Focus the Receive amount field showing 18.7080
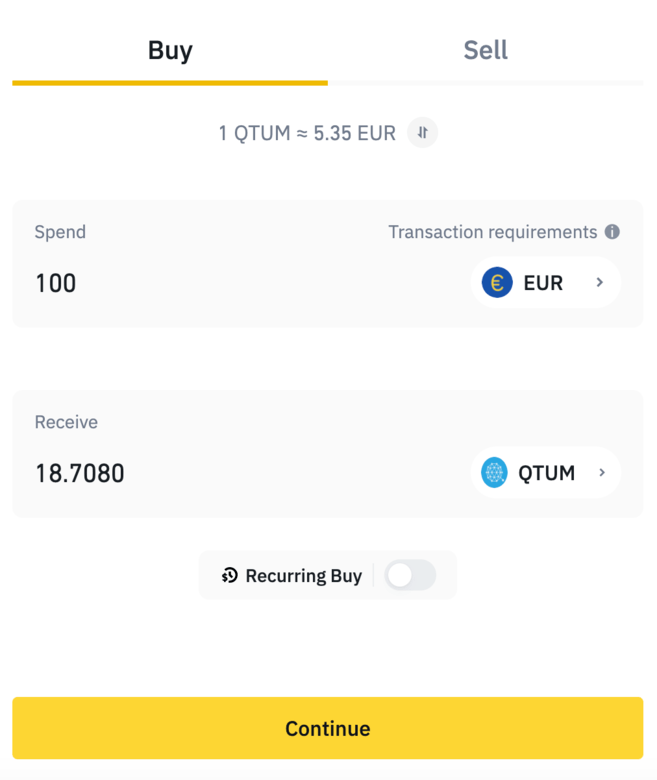The width and height of the screenshot is (657, 780). [200, 473]
